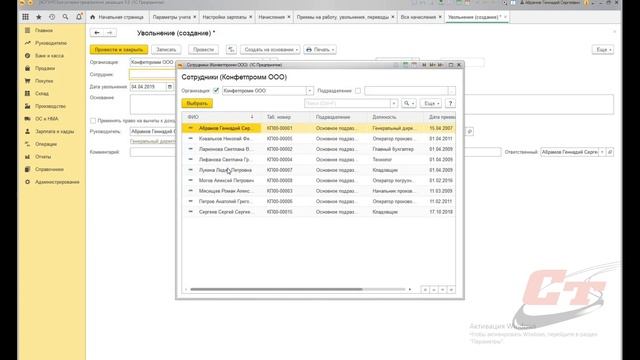Expand the Ответственный field dropdown
Viewport: 640px width, 360px height.
point(602,152)
